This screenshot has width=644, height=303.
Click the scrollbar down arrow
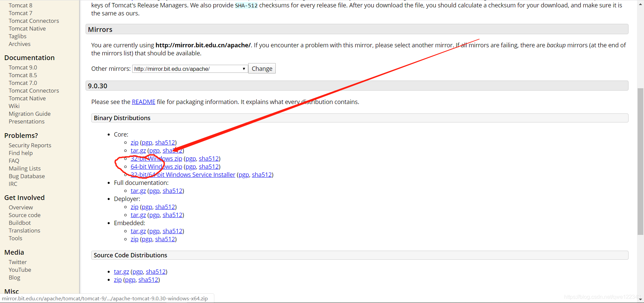(640, 299)
